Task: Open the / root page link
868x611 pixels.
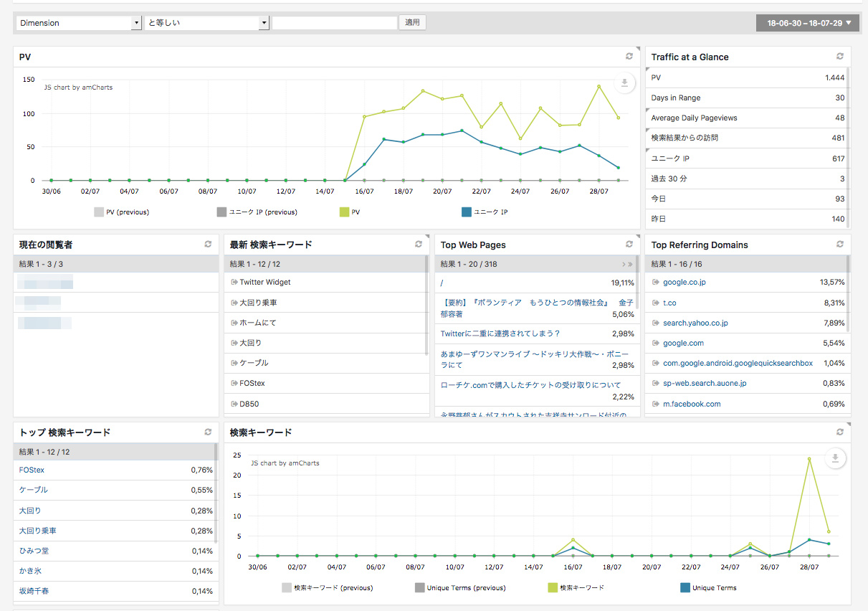Action: (442, 283)
